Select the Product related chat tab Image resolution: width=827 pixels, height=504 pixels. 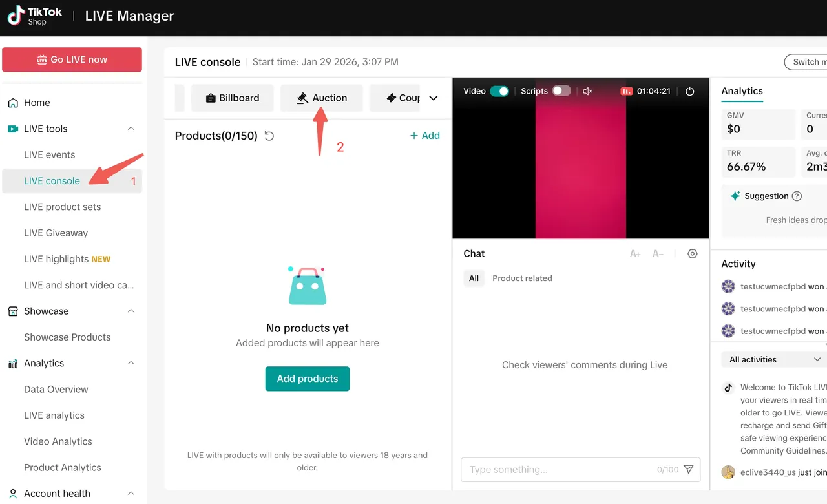pyautogui.click(x=522, y=278)
